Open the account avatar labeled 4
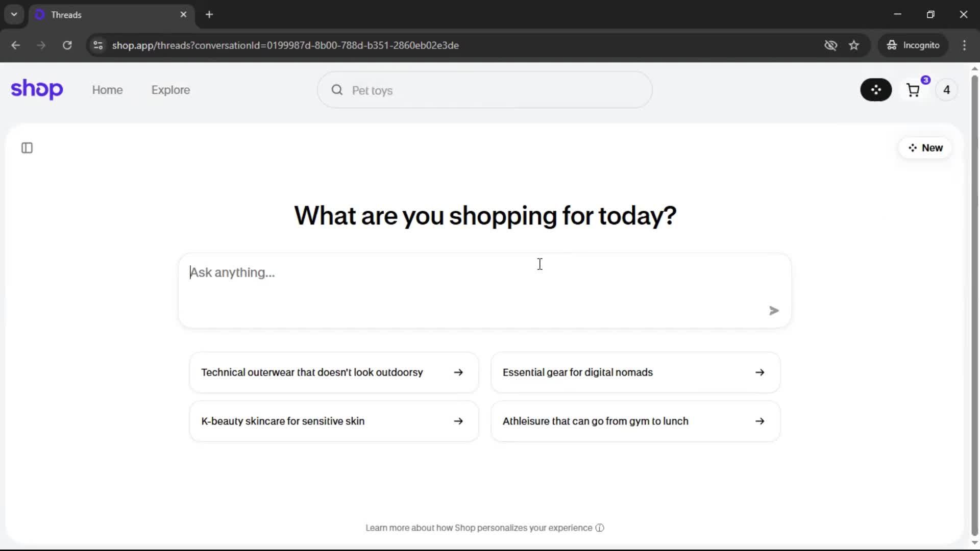Screen dimensions: 980x551 pyautogui.click(x=946, y=90)
